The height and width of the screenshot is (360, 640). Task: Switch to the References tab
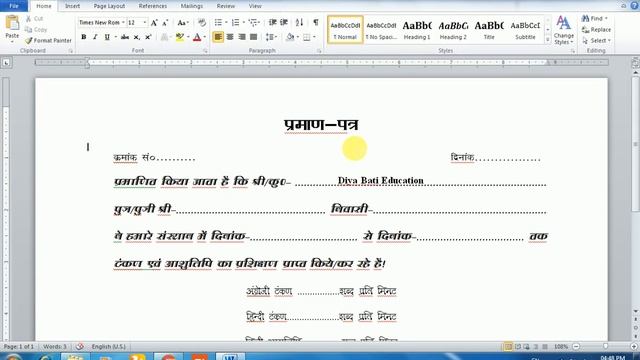click(153, 6)
